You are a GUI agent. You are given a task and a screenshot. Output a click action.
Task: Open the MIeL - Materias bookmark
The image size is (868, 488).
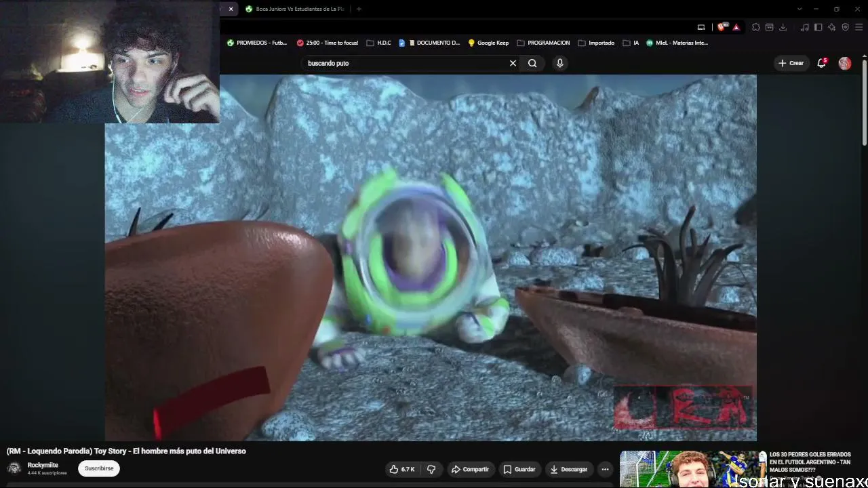coord(677,43)
